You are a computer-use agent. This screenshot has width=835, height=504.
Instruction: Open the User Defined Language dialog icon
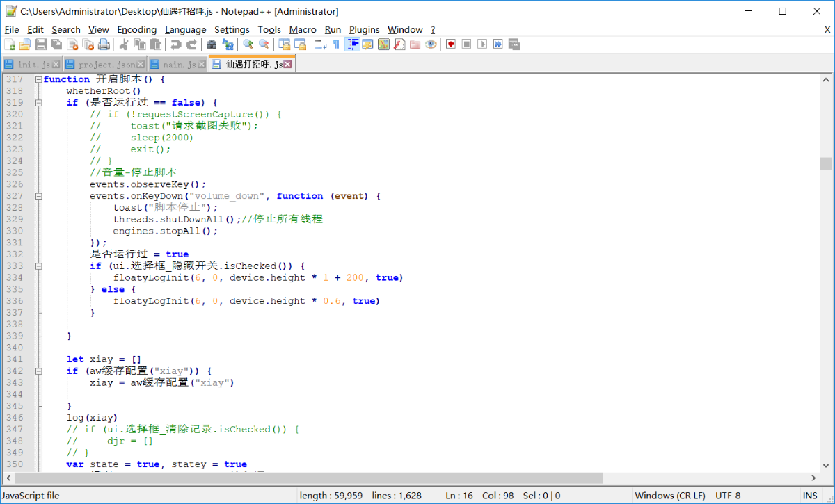367,44
